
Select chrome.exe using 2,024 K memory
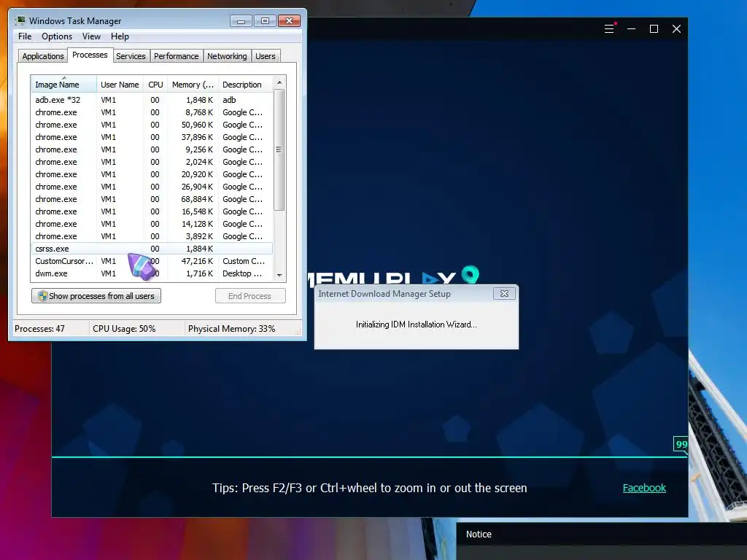pos(152,162)
